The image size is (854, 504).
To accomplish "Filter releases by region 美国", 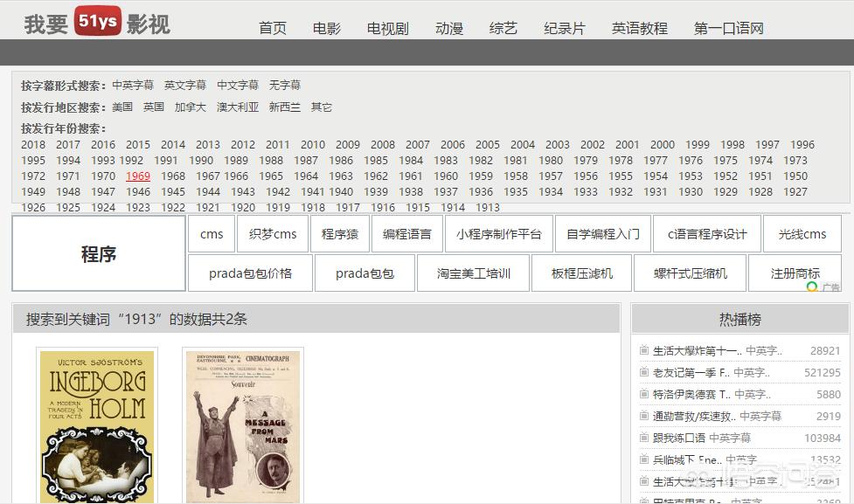I will point(122,107).
